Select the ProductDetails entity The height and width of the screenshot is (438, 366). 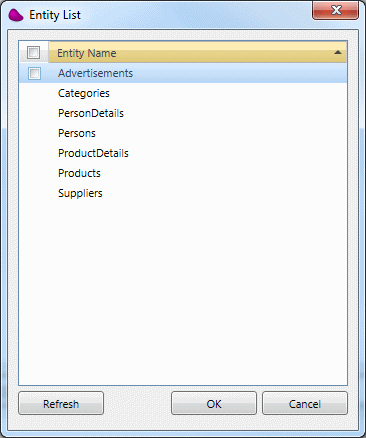coord(93,153)
